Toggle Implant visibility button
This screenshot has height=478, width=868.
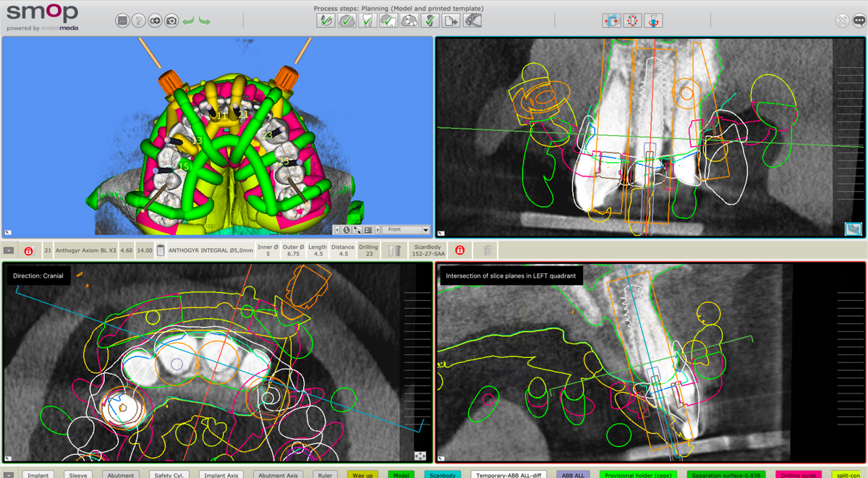click(40, 474)
